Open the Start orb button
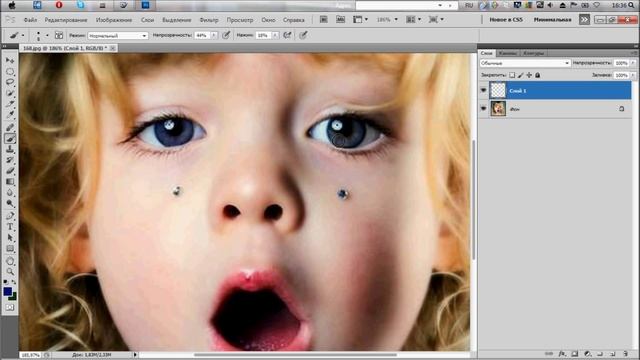This screenshot has height=360, width=640. [12, 5]
